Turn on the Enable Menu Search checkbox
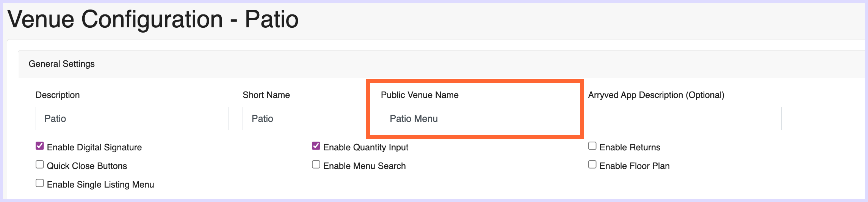868x202 pixels. (x=316, y=164)
